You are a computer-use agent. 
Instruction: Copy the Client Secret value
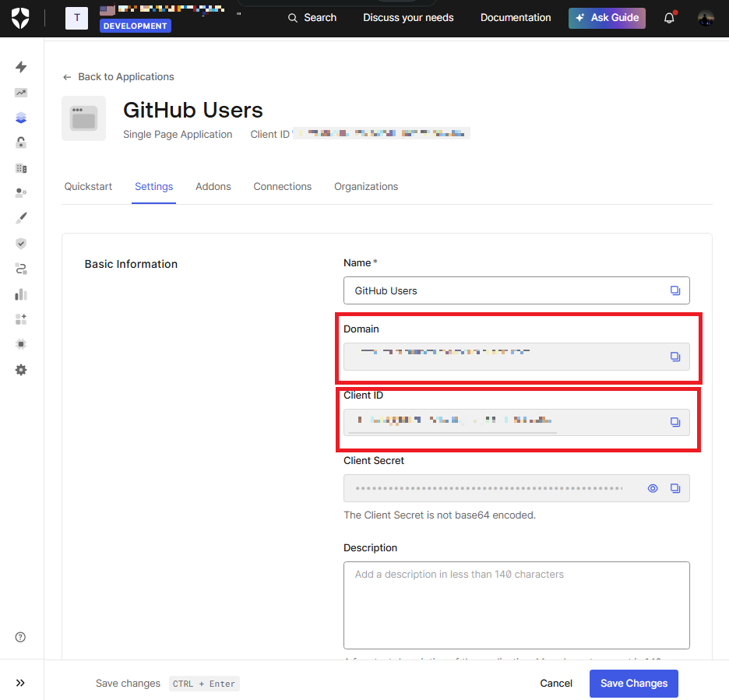click(675, 488)
